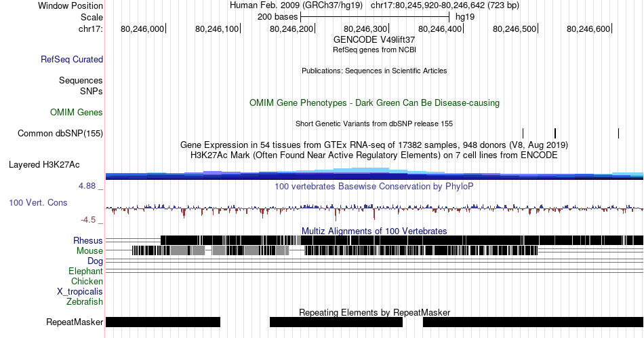Viewport: 644px width, 338px height.
Task: Click the SNPs track label
Action: [x=92, y=91]
